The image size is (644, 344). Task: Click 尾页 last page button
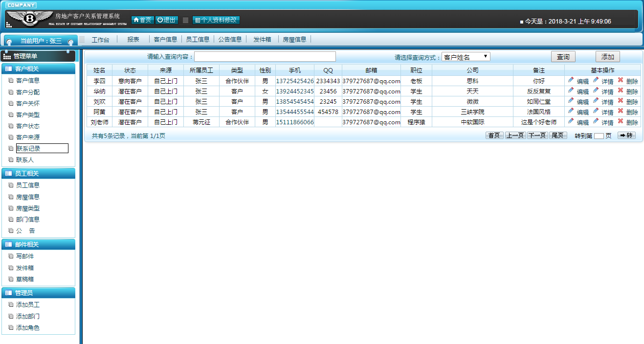pyautogui.click(x=558, y=136)
